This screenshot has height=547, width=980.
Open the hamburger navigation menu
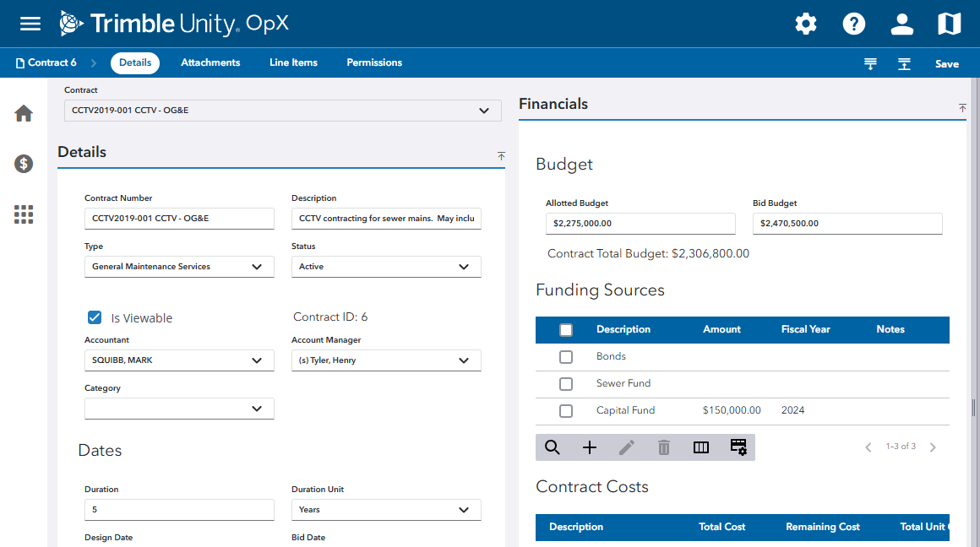pyautogui.click(x=30, y=24)
